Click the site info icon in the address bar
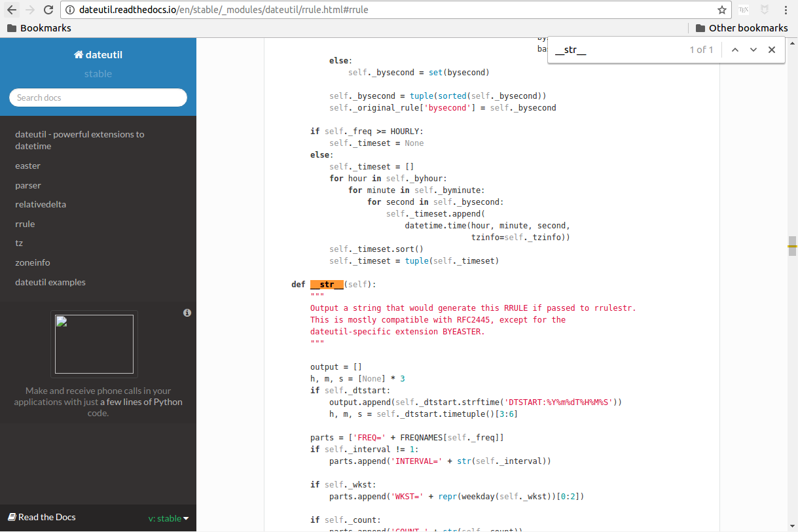Viewport: 798px width, 532px height. (70, 10)
